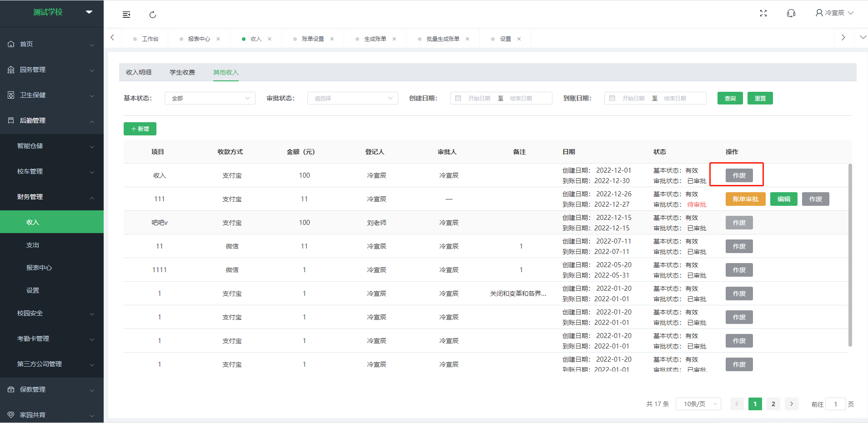Viewport: 868px width, 423px height.
Task: Collapse the 财务管理 submenu
Action: click(x=92, y=197)
